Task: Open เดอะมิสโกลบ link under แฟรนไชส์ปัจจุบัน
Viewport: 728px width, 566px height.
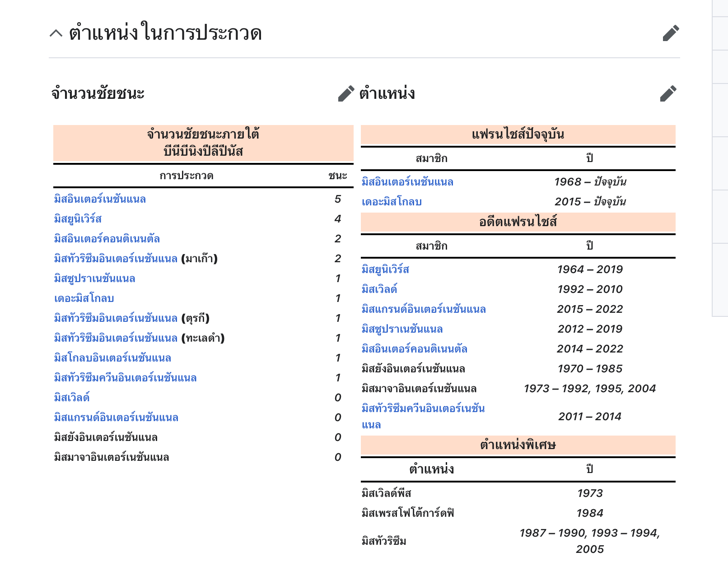Action: point(392,202)
